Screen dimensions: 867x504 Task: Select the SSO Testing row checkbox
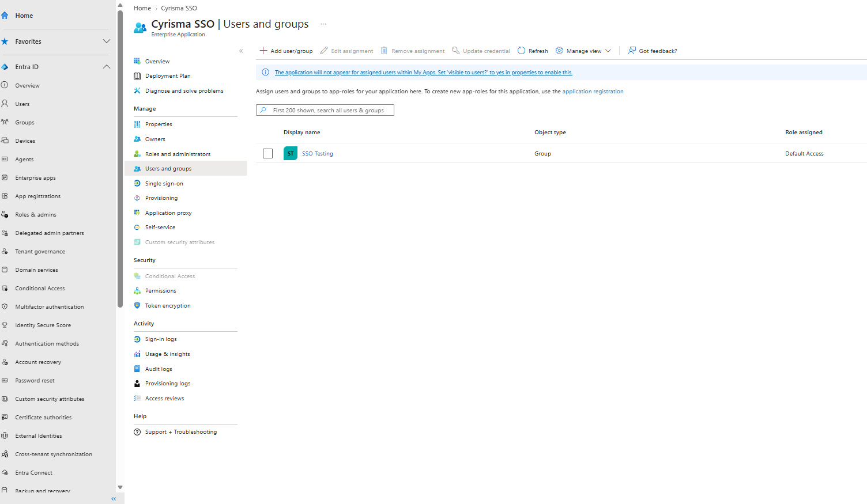(267, 153)
